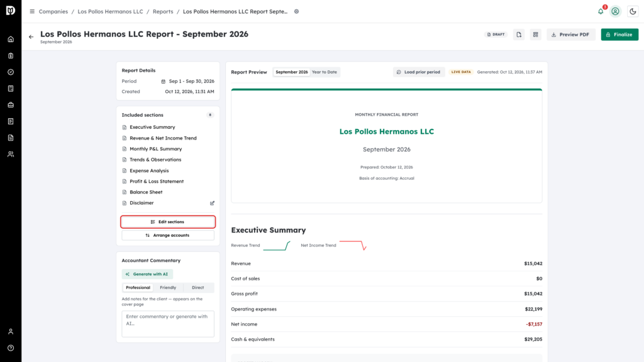Toggle the sidebar with the hamburger icon
The width and height of the screenshot is (644, 362).
(32, 11)
